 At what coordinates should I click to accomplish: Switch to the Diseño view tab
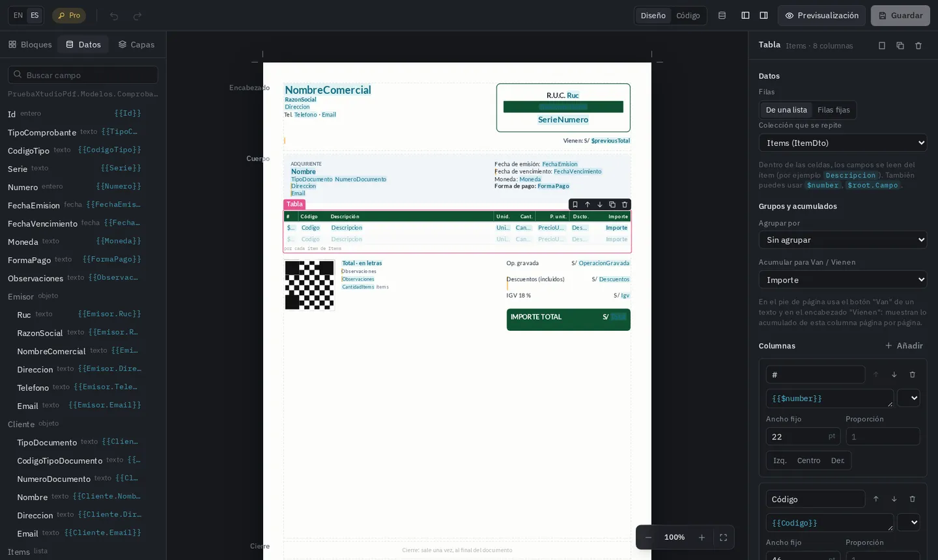coord(653,16)
